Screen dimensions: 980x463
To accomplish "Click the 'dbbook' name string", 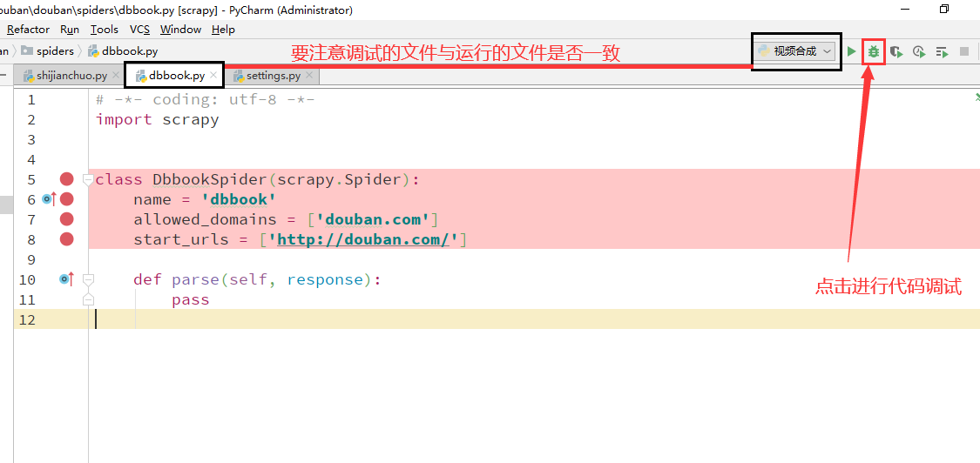I will (238, 199).
